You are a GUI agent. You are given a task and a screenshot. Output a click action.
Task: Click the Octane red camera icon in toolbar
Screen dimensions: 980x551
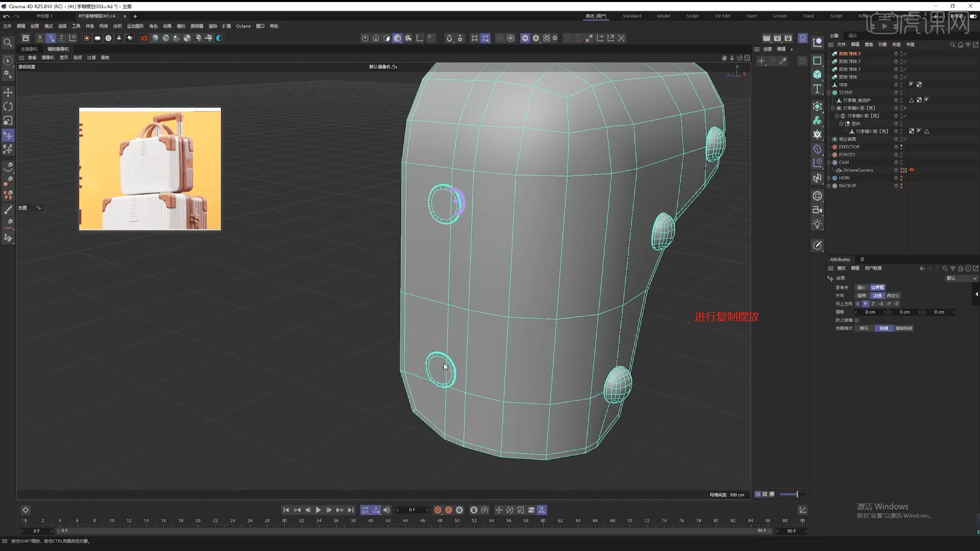pyautogui.click(x=144, y=38)
